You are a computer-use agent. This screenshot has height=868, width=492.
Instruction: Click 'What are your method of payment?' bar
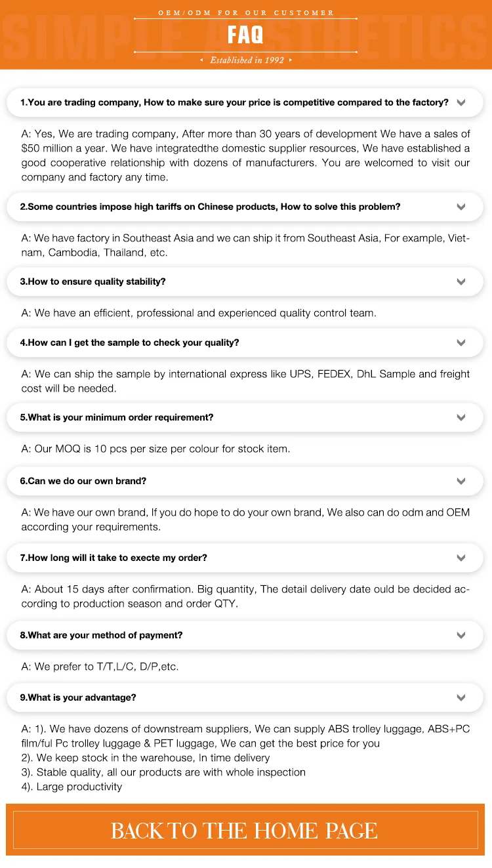[101, 635]
